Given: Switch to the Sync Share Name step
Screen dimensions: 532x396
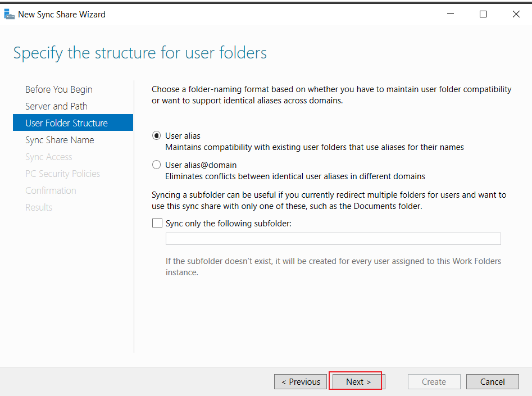Looking at the screenshot, I should [x=60, y=140].
